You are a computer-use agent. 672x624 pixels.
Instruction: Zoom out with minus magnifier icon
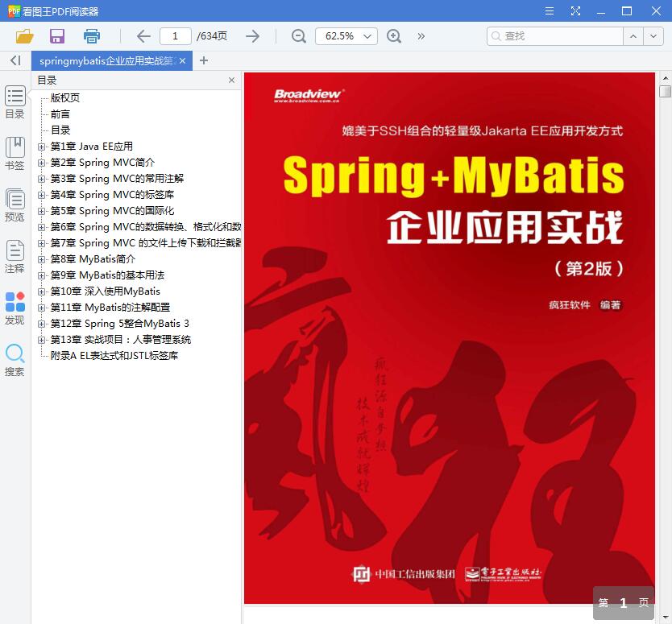299,36
